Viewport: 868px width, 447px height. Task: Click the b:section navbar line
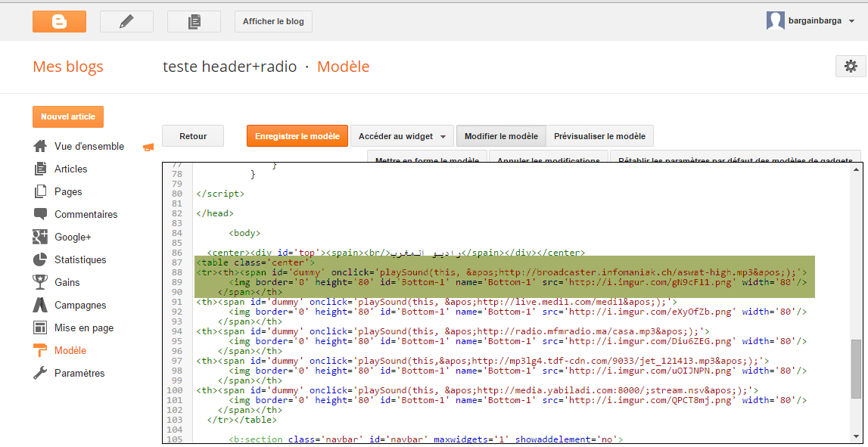tap(426, 439)
